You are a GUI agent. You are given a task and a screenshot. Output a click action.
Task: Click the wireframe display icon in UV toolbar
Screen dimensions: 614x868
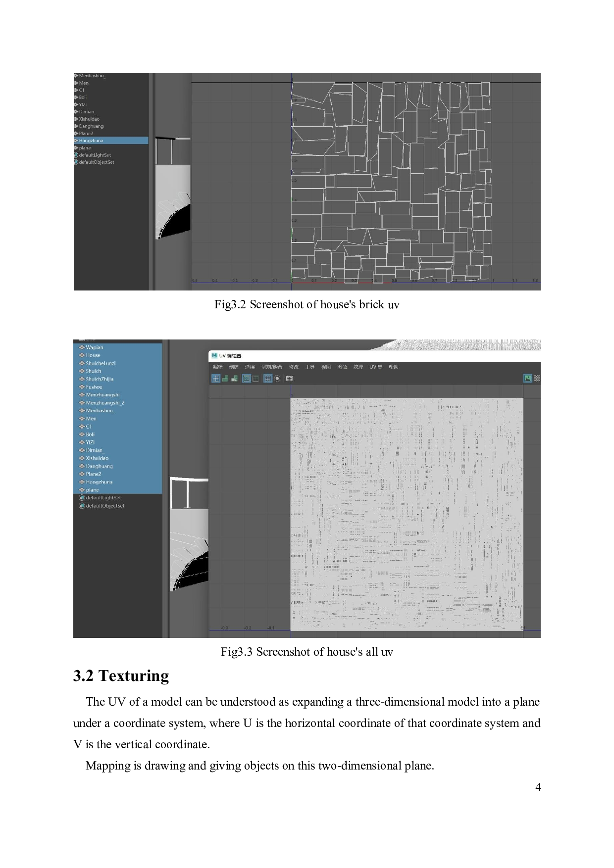click(216, 379)
